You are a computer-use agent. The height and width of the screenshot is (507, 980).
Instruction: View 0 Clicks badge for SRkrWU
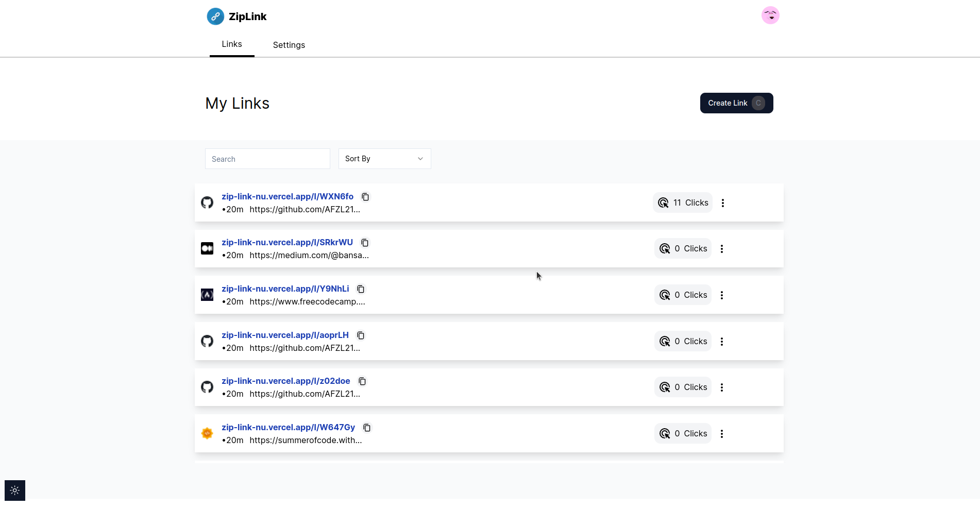click(683, 248)
